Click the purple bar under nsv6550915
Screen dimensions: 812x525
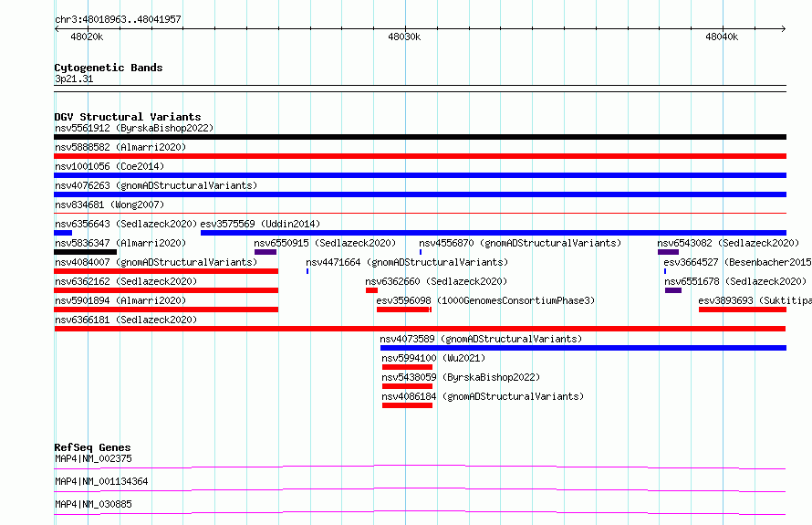click(265, 252)
